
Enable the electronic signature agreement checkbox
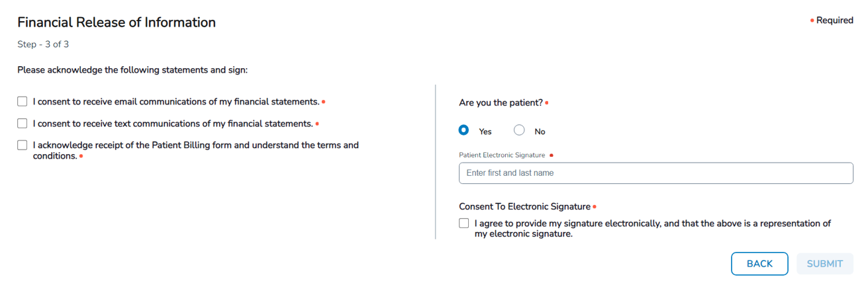(x=464, y=223)
